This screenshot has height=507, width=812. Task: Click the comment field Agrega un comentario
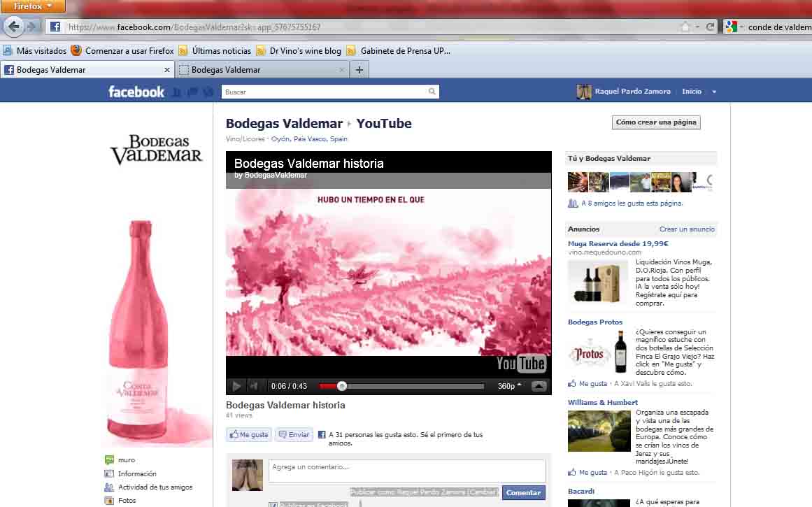click(406, 470)
